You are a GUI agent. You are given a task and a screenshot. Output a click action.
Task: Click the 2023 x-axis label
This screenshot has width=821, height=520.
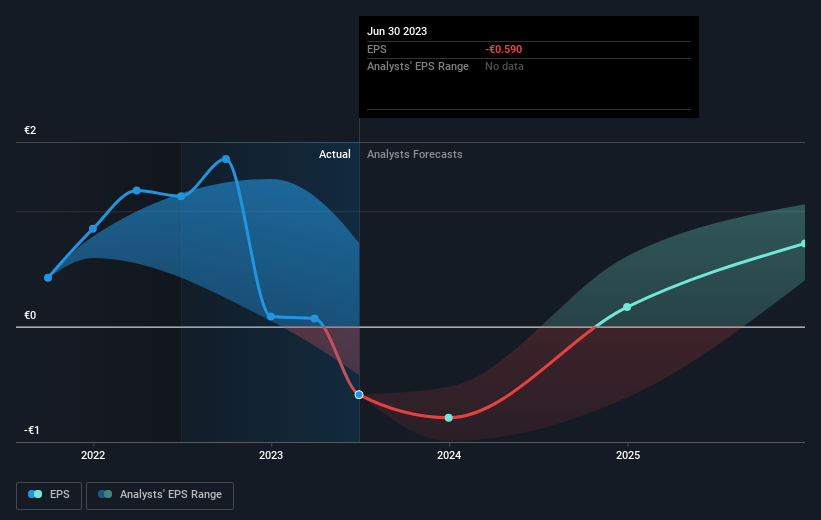coord(271,455)
